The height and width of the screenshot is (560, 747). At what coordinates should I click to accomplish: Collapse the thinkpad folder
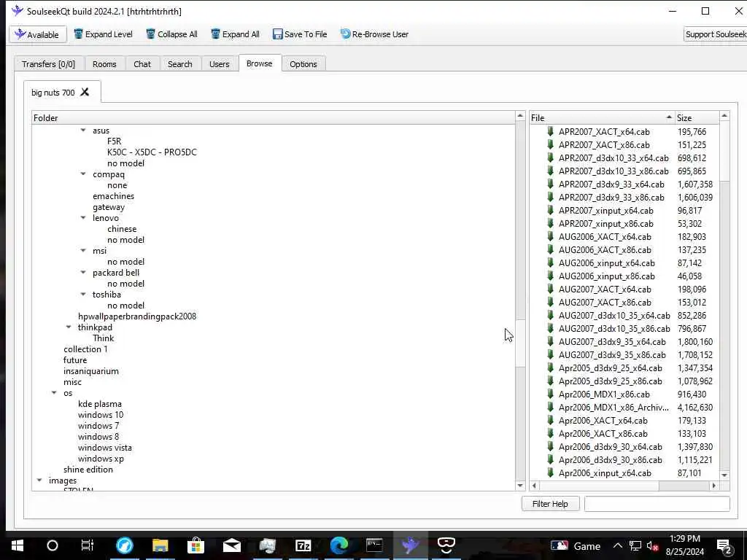coord(69,327)
